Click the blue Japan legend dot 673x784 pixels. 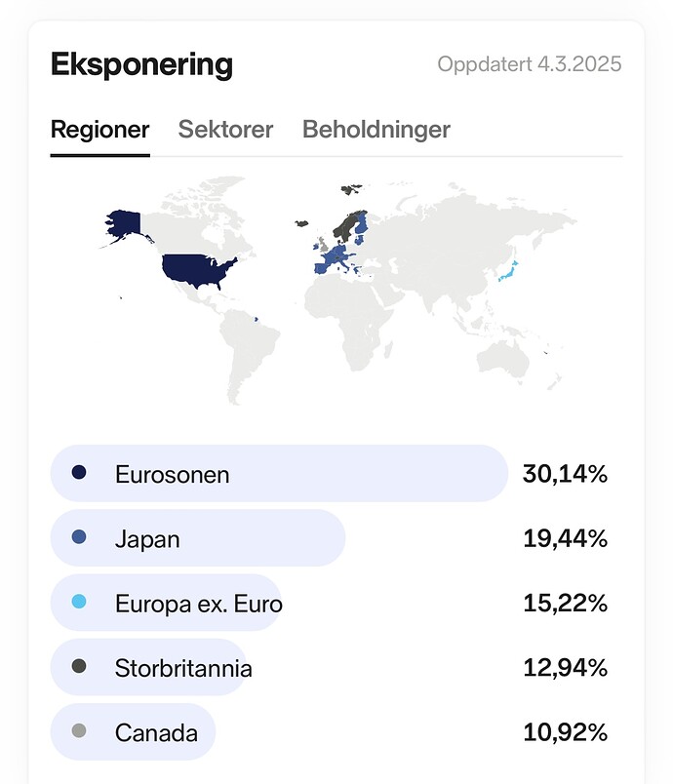pyautogui.click(x=79, y=537)
